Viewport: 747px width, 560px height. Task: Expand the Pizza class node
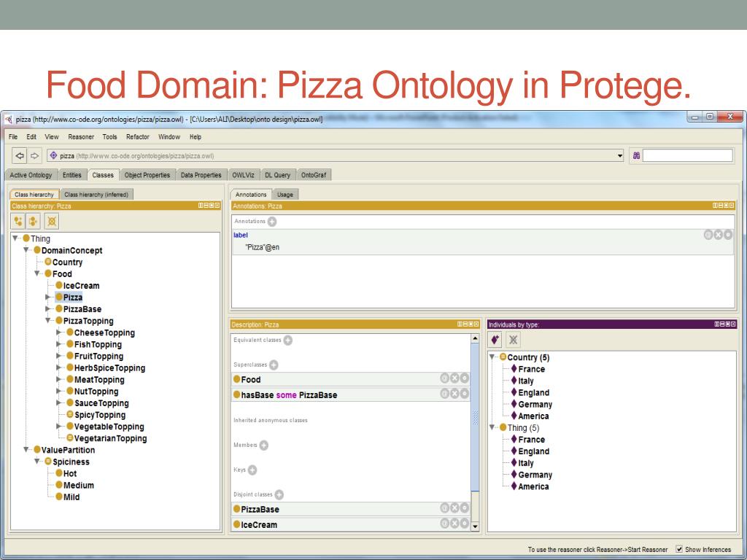coord(47,297)
